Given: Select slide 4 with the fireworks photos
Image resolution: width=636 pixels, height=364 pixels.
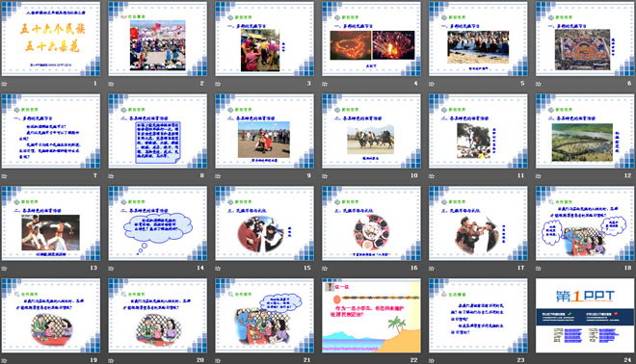Looking at the screenshot, I should [x=372, y=39].
